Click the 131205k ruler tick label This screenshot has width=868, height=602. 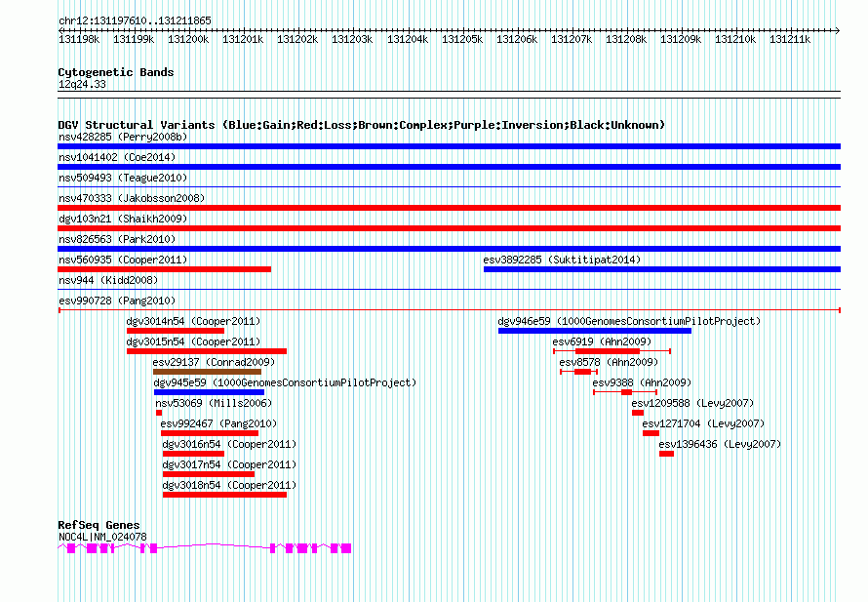[462, 39]
